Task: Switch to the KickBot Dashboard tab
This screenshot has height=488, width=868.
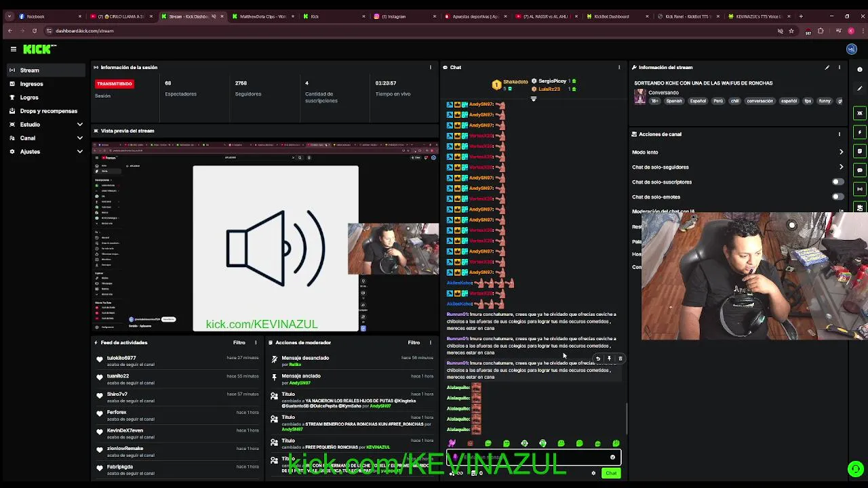Action: pyautogui.click(x=617, y=16)
